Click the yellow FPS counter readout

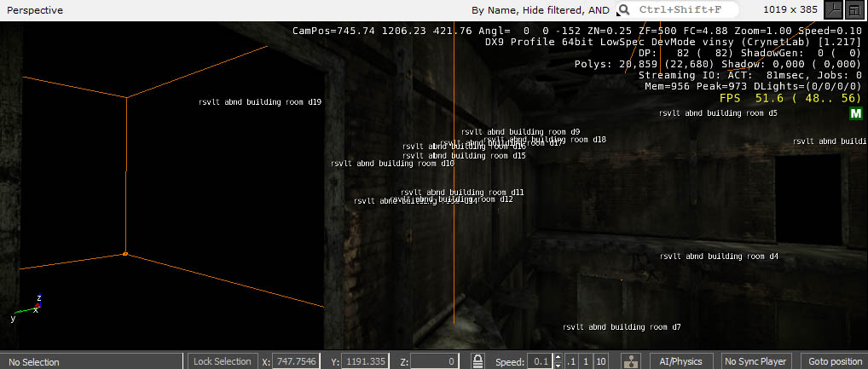(x=790, y=99)
